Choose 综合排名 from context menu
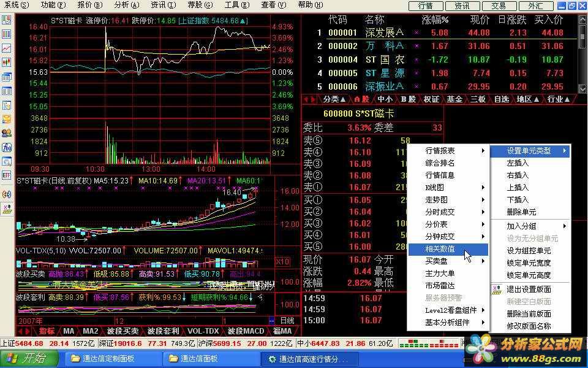 (448, 163)
